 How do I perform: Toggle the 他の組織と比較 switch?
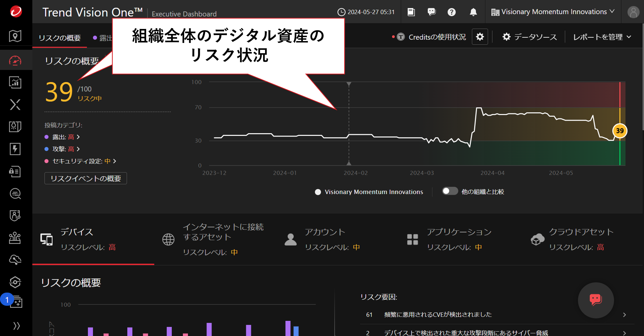point(450,191)
